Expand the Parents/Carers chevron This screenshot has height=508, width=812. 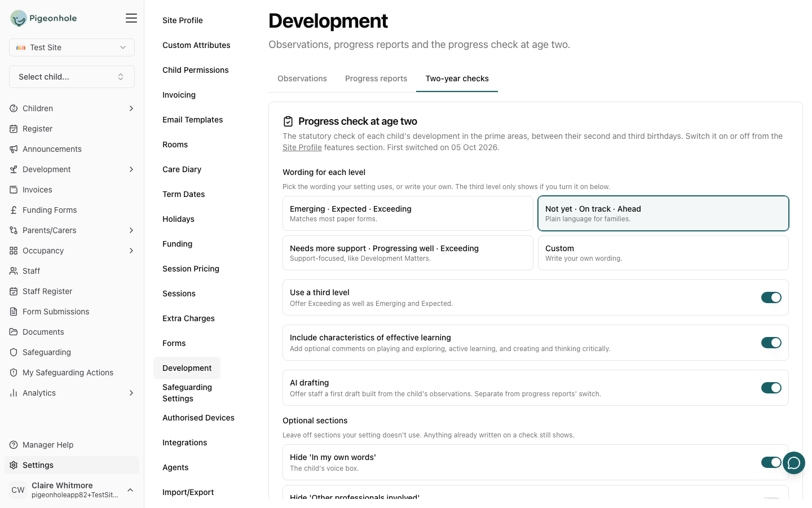click(131, 230)
